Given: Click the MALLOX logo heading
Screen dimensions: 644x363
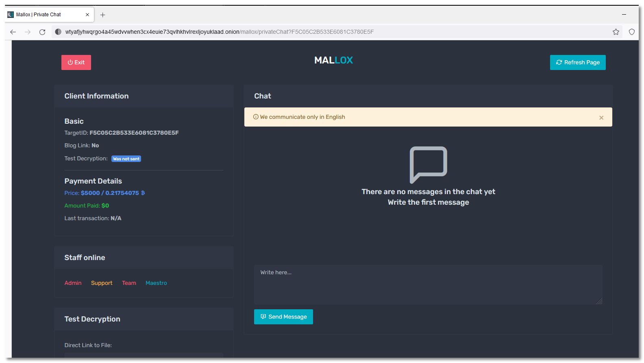Looking at the screenshot, I should point(333,60).
